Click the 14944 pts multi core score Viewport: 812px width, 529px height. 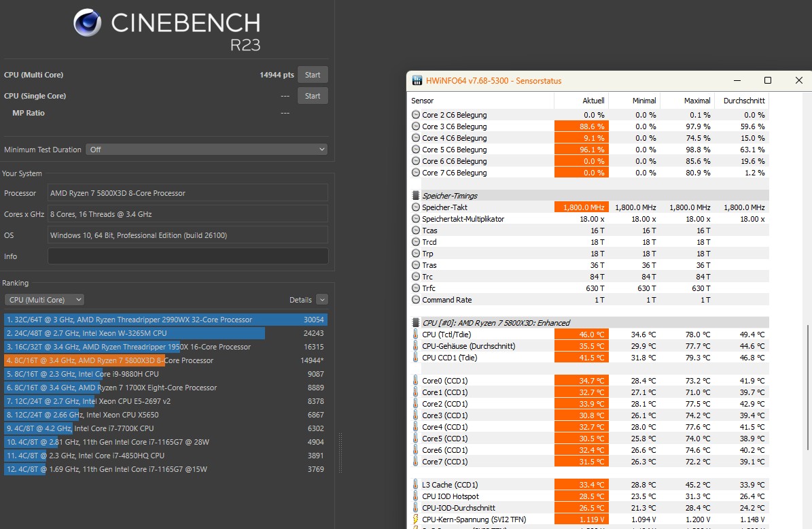(277, 75)
